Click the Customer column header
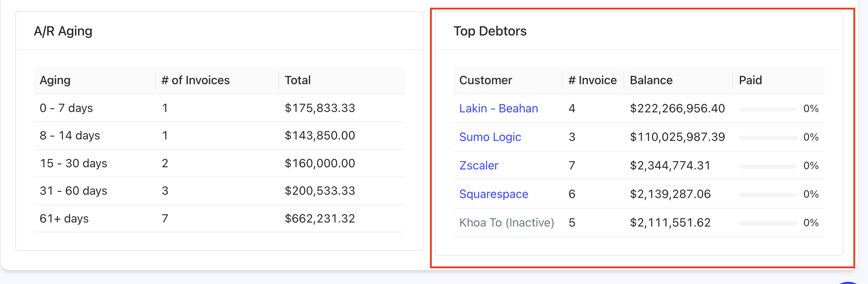Viewport: 868px width, 284px height. 486,80
